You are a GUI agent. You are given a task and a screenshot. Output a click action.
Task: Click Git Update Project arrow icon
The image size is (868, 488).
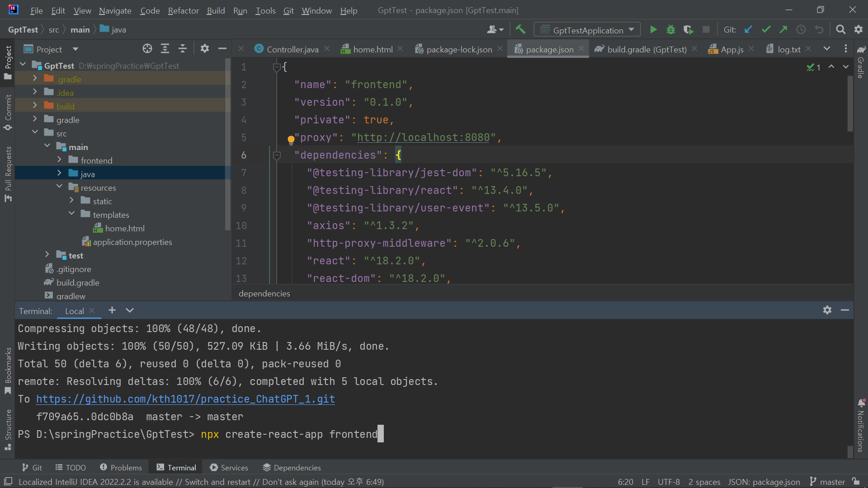pos(748,30)
